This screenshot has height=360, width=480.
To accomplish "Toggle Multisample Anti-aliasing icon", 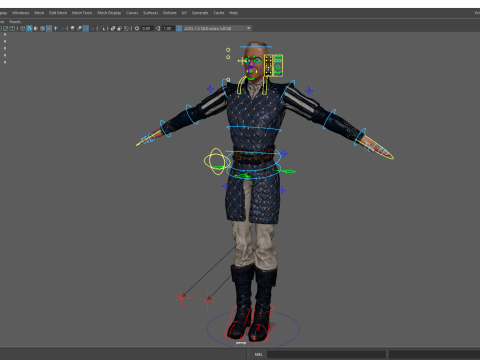I will pyautogui.click(x=86, y=28).
